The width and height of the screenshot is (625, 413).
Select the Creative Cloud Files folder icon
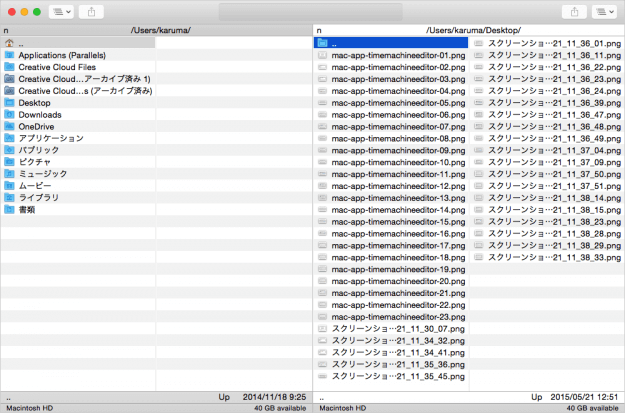[9, 67]
